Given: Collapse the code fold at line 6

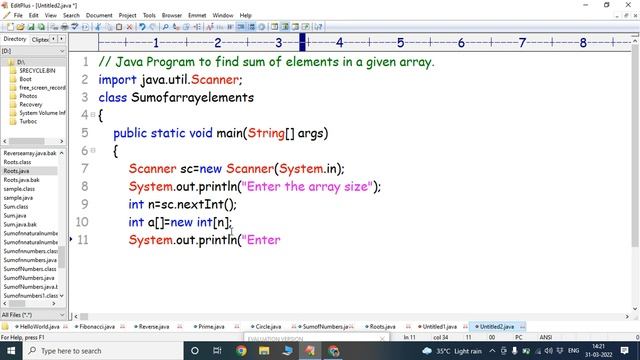Looking at the screenshot, I should pos(93,151).
